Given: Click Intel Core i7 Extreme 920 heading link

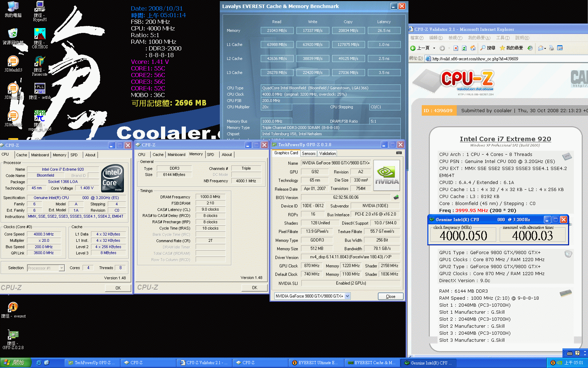Looking at the screenshot, I should [505, 139].
